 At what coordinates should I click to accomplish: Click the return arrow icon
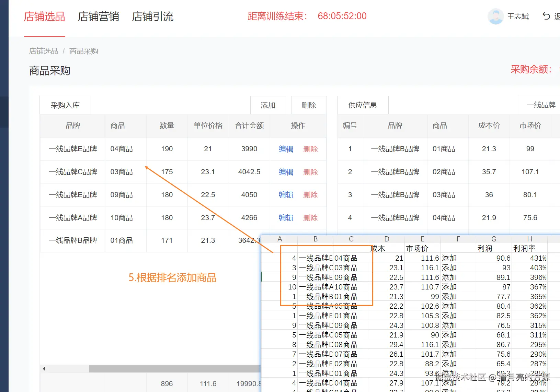(x=546, y=16)
